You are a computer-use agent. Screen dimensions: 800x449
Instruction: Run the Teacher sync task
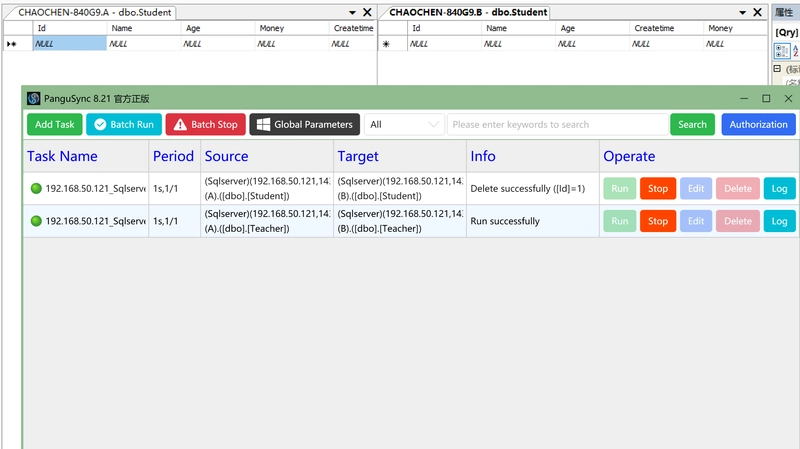pyautogui.click(x=620, y=221)
